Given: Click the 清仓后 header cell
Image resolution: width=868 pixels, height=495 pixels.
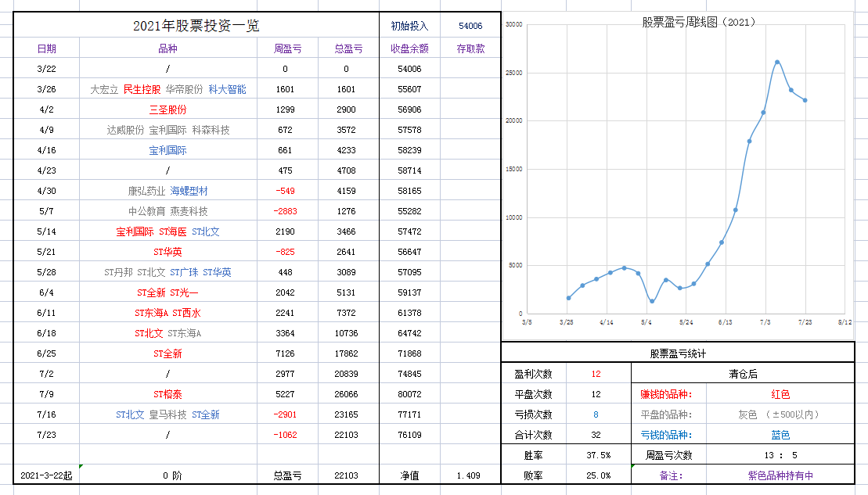Looking at the screenshot, I should 743,375.
